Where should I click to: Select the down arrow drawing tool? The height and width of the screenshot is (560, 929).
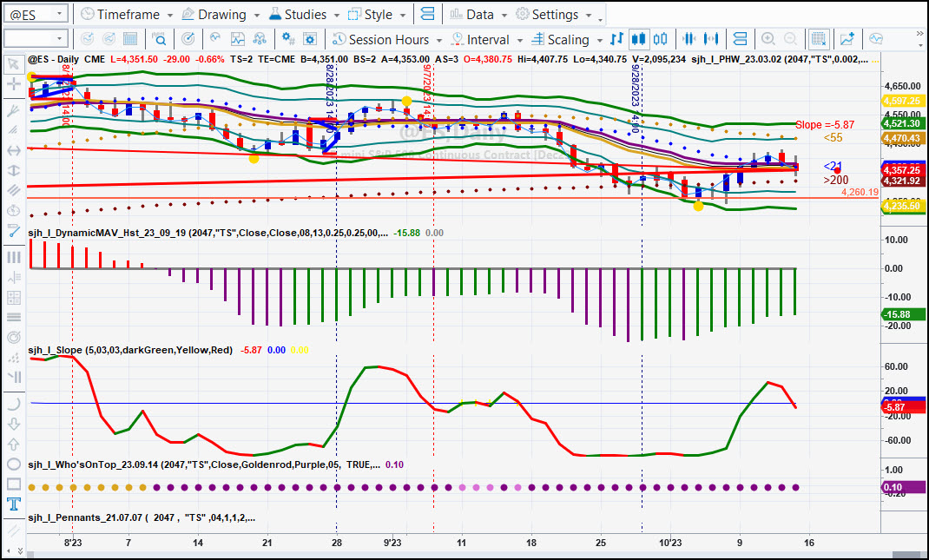(13, 424)
